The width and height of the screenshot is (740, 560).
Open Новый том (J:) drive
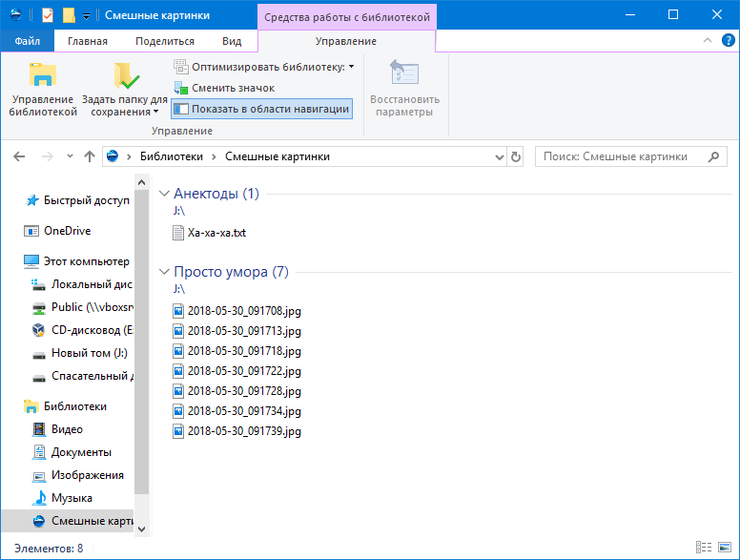(x=79, y=353)
